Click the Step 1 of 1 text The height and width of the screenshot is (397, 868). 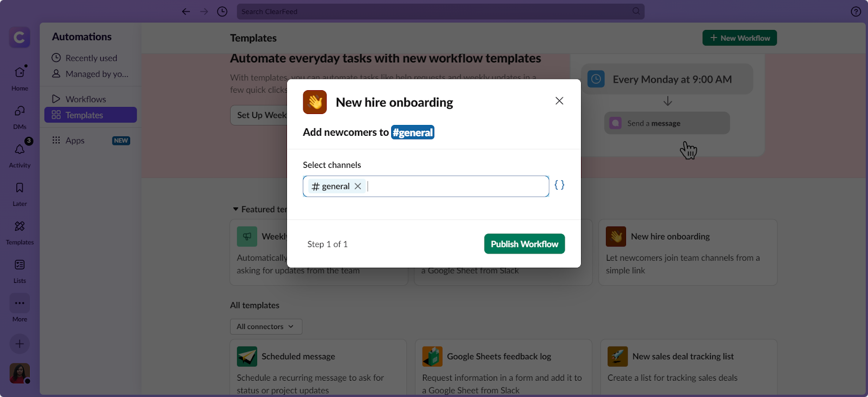click(328, 244)
